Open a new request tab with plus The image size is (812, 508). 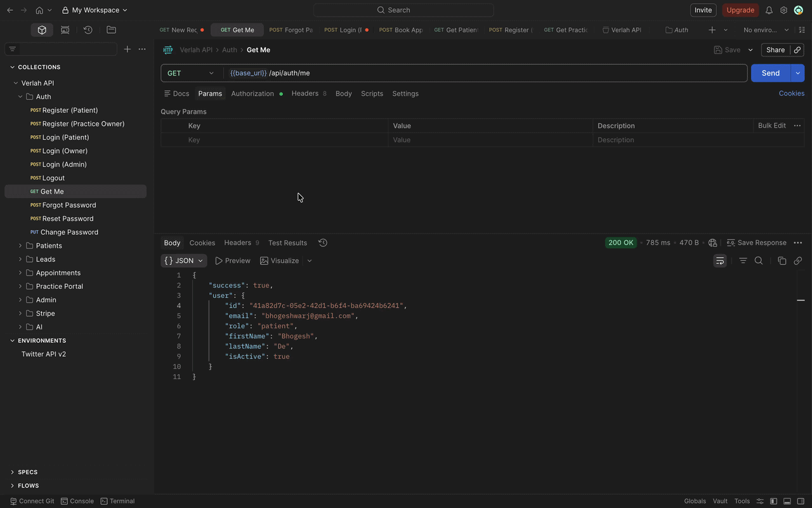[712, 30]
